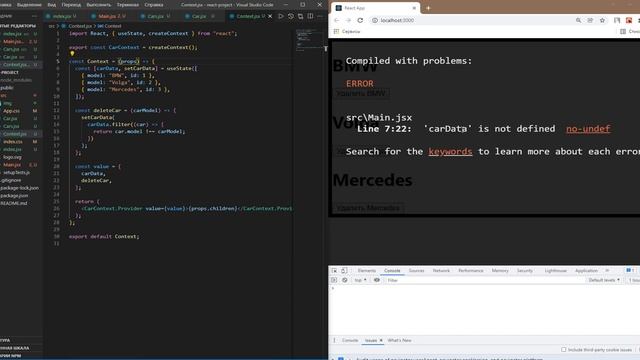Select the DevTools inspect element tool
Viewport: 640px width, 360px height.
334,271
